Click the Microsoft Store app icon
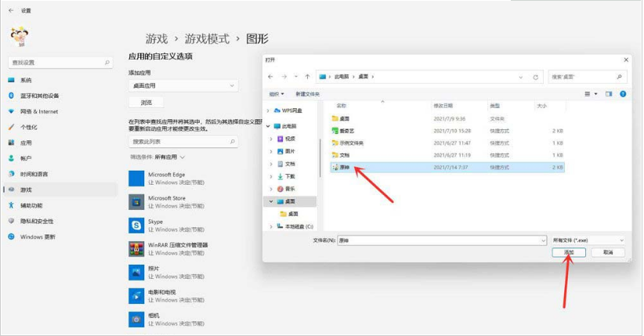 [x=136, y=202]
